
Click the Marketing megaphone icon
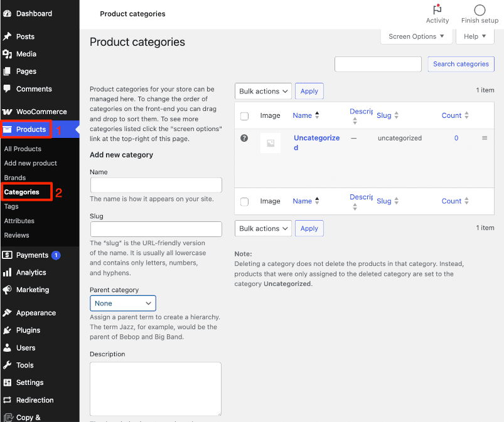7,290
